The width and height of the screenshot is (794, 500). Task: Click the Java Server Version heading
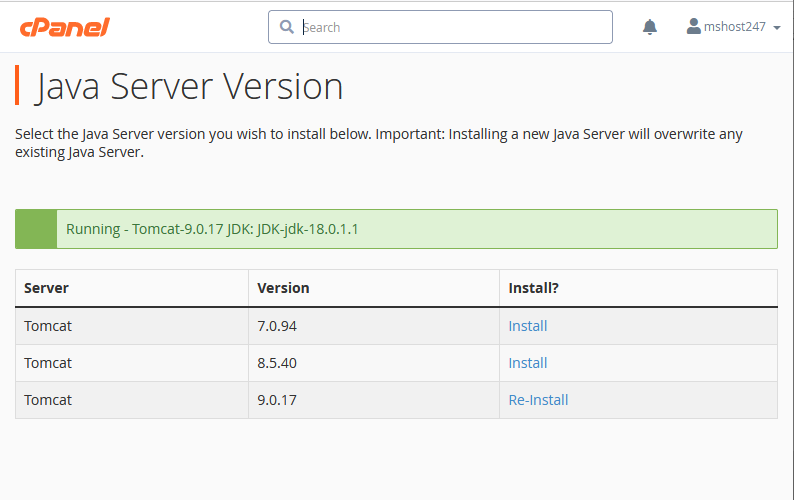click(190, 87)
